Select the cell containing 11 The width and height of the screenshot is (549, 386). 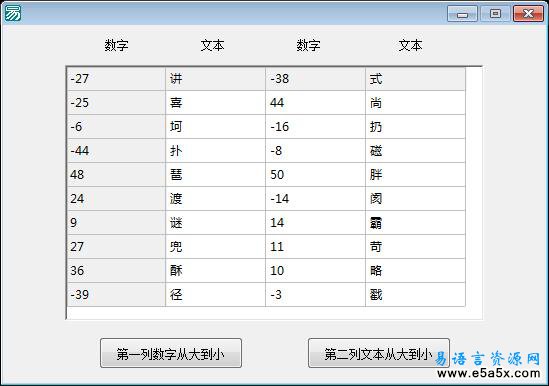pyautogui.click(x=315, y=247)
